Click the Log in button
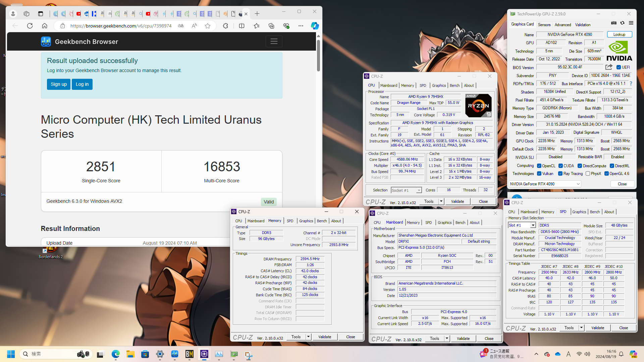 click(82, 84)
